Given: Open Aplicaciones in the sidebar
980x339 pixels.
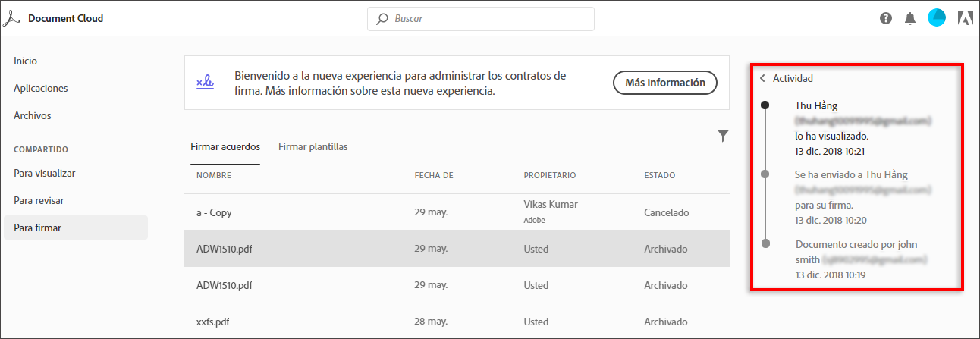Looking at the screenshot, I should (41, 88).
